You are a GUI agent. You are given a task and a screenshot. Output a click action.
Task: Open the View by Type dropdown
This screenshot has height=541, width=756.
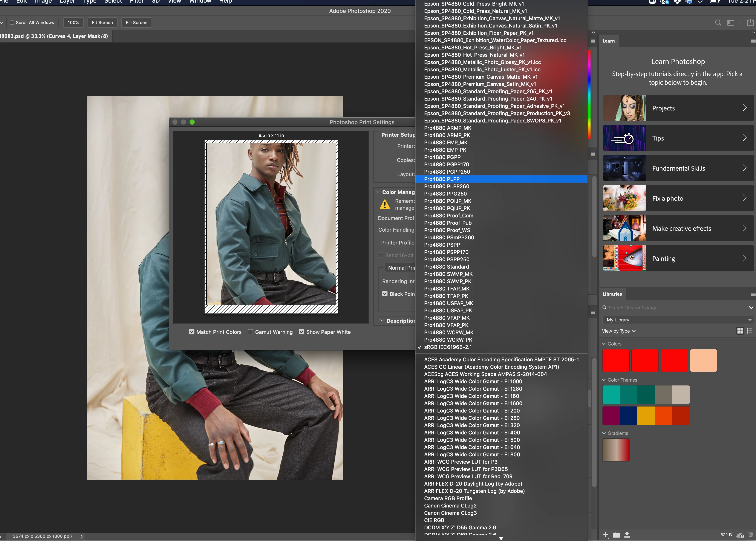click(618, 331)
